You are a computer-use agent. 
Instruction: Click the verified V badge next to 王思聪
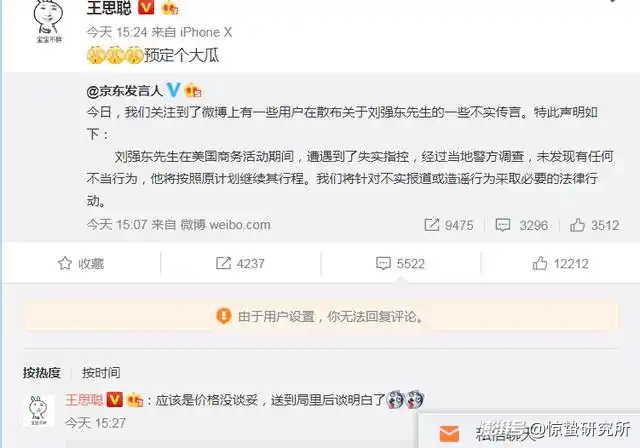pyautogui.click(x=146, y=7)
